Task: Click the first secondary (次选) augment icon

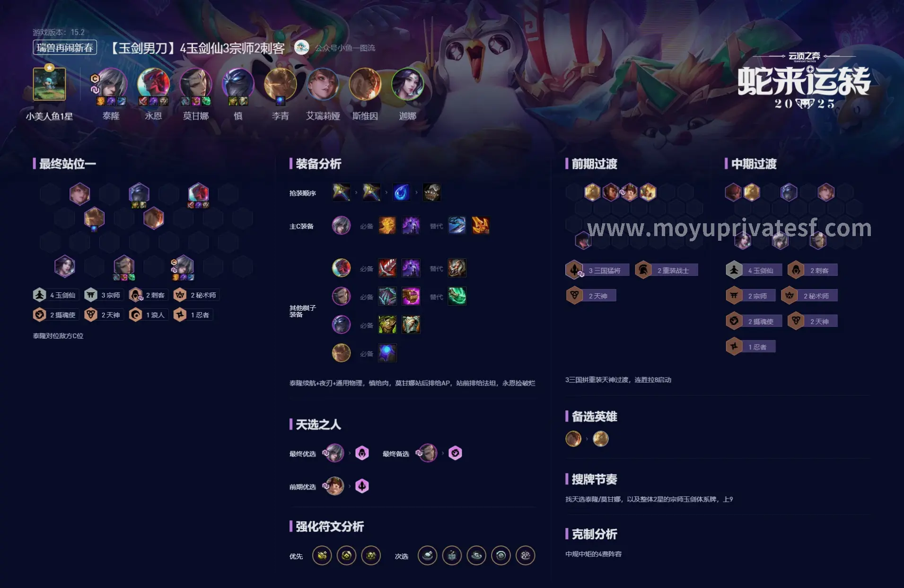Action: (x=428, y=555)
